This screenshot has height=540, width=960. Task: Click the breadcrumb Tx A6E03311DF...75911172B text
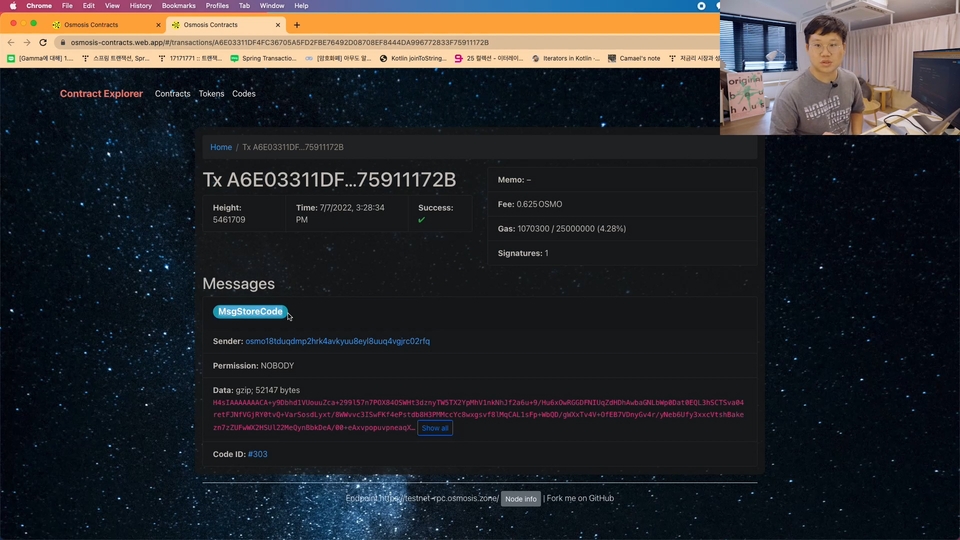[x=293, y=147]
